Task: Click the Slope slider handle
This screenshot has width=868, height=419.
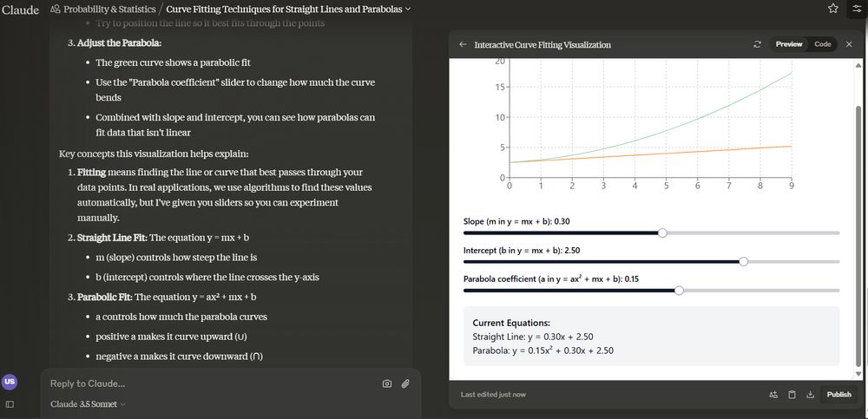Action: point(663,232)
